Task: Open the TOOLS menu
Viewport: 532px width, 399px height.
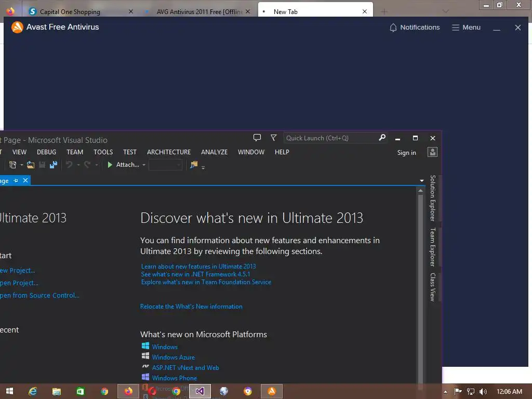Action: [103, 152]
